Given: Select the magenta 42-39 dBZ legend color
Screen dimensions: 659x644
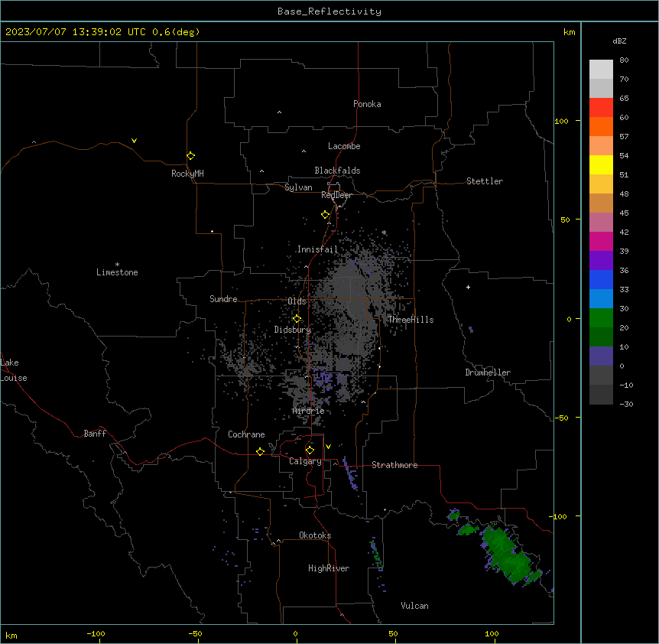Looking at the screenshot, I should click(601, 241).
